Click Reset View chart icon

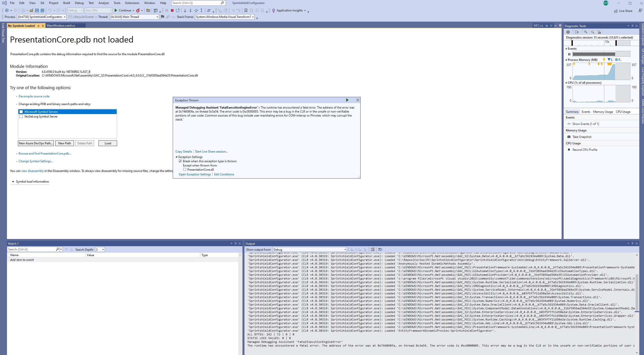coord(599,32)
